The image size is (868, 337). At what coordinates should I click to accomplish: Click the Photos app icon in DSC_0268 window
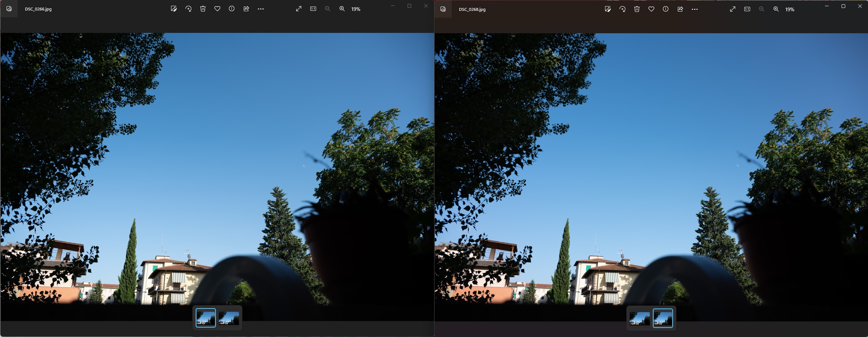coord(443,9)
